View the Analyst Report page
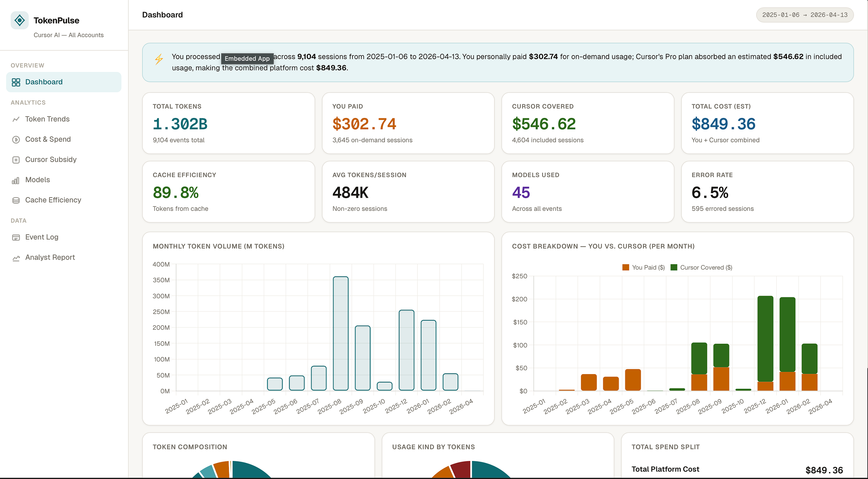This screenshot has width=868, height=479. (64, 257)
